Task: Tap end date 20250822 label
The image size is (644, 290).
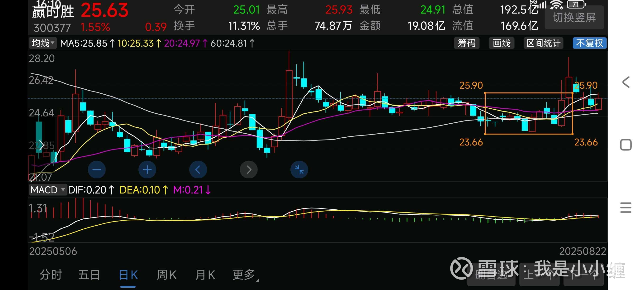Action: click(x=583, y=251)
